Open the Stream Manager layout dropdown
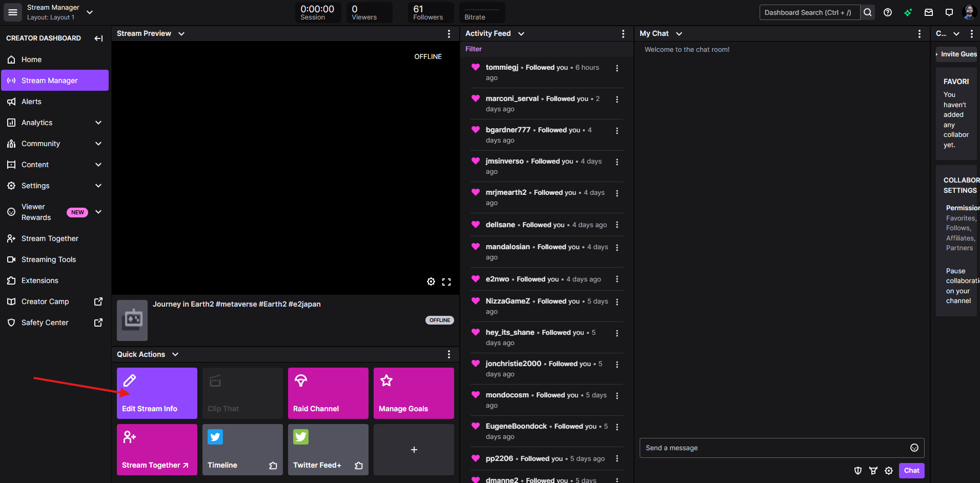The height and width of the screenshot is (483, 980). [90, 12]
